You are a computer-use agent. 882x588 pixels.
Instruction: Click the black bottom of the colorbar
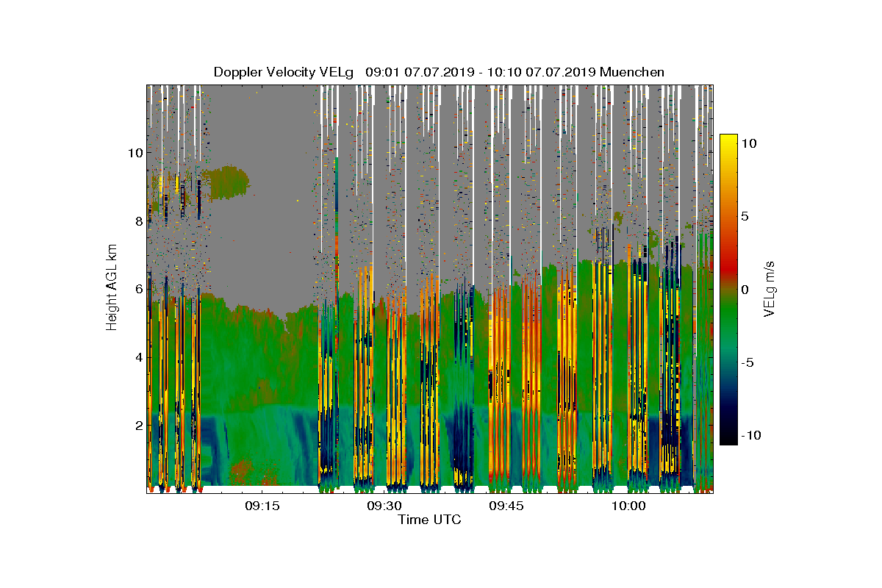[x=728, y=439]
